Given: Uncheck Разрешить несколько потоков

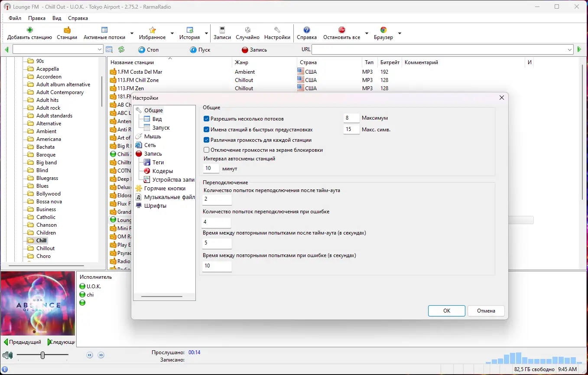Looking at the screenshot, I should point(207,118).
